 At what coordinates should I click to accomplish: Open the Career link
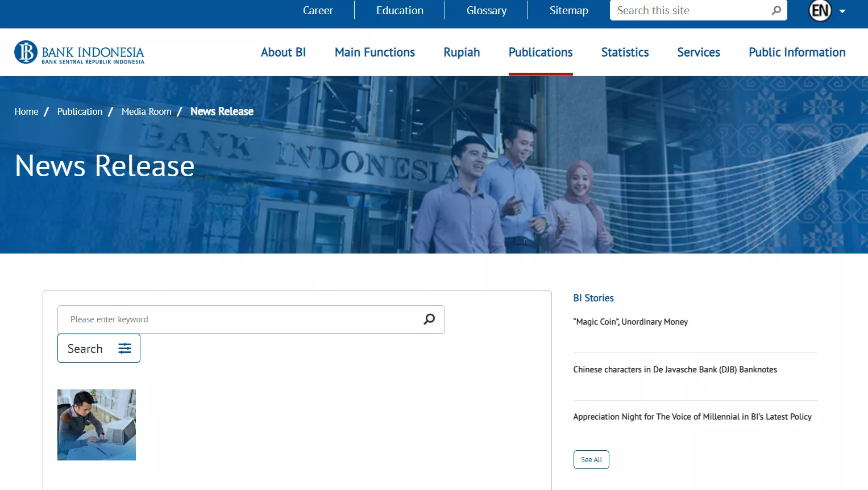(318, 10)
